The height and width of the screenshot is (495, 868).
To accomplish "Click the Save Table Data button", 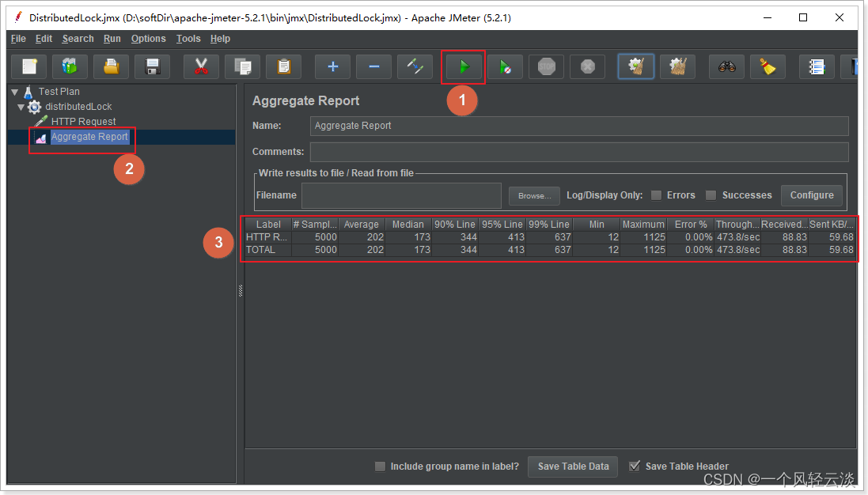I will click(x=573, y=467).
